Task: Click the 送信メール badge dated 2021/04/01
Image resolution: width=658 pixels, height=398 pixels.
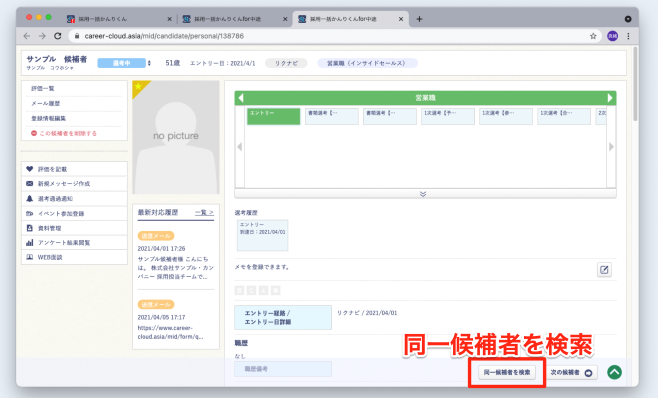Action: (x=156, y=236)
